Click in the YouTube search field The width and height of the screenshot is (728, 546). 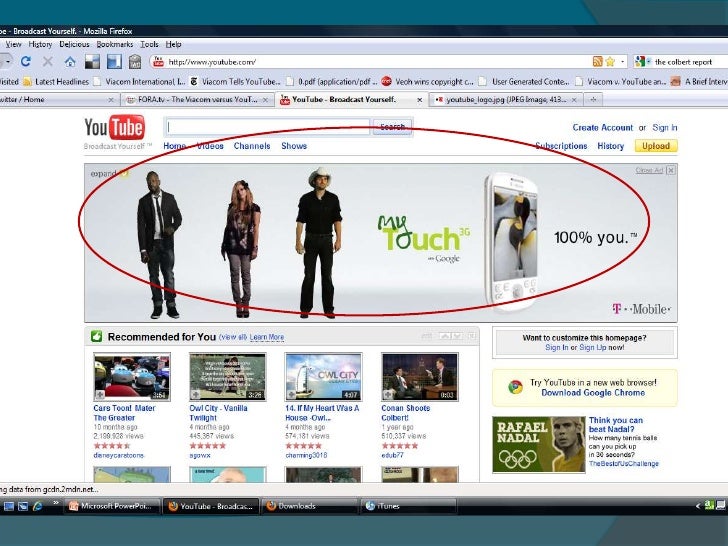(x=268, y=127)
